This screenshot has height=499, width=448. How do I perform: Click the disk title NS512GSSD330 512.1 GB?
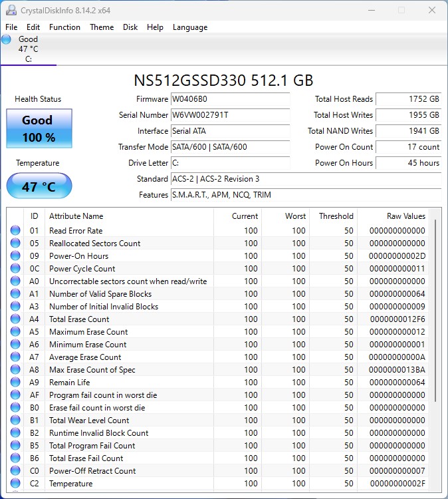pos(223,81)
